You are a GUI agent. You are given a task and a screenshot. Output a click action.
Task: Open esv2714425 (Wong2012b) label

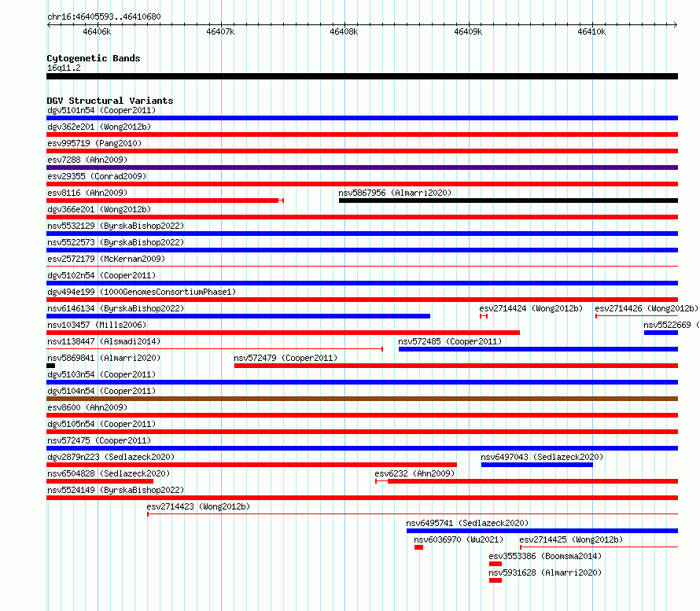point(571,539)
